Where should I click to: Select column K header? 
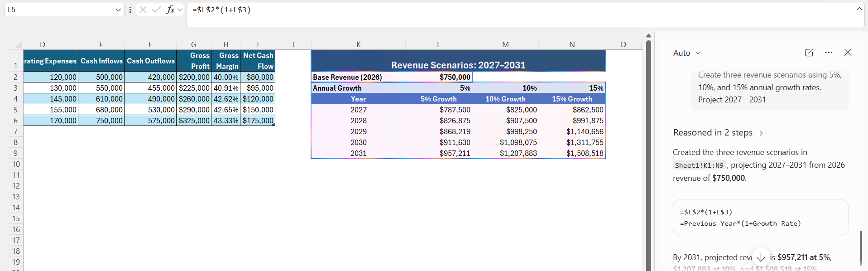pos(358,44)
